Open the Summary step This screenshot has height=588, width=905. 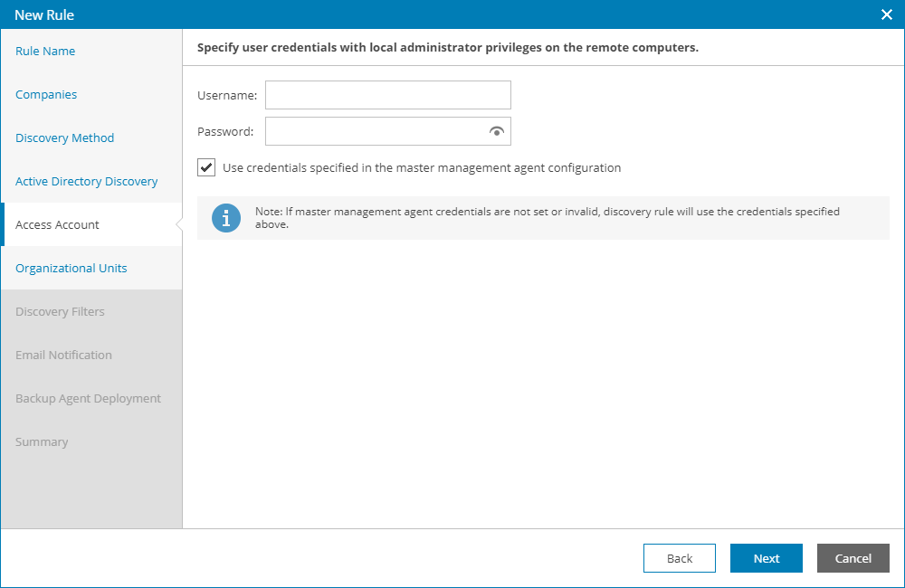pyautogui.click(x=42, y=442)
